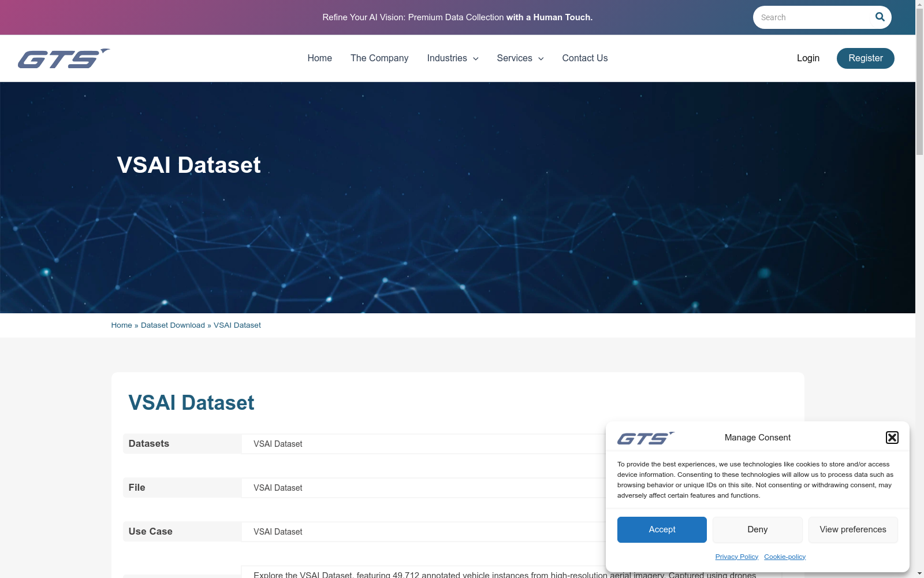
Task: Click GTS logo in consent dialog
Action: coord(646,438)
